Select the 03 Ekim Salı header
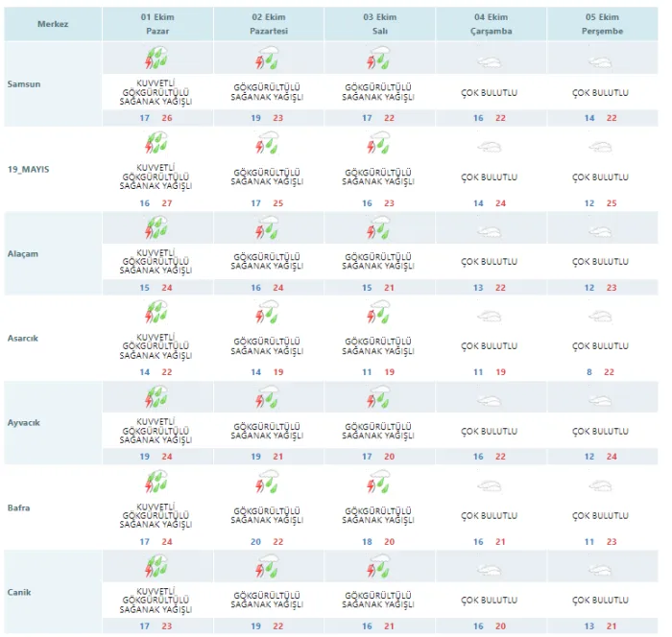Image resolution: width=672 pixels, height=637 pixels. [x=380, y=24]
